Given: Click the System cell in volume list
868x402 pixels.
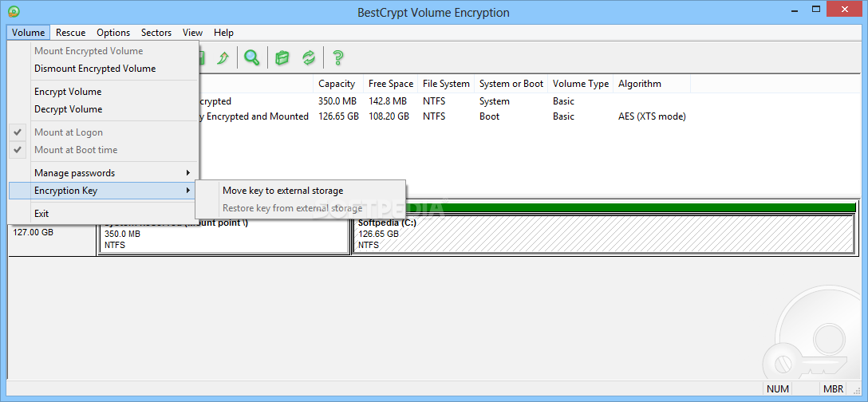Looking at the screenshot, I should [495, 101].
